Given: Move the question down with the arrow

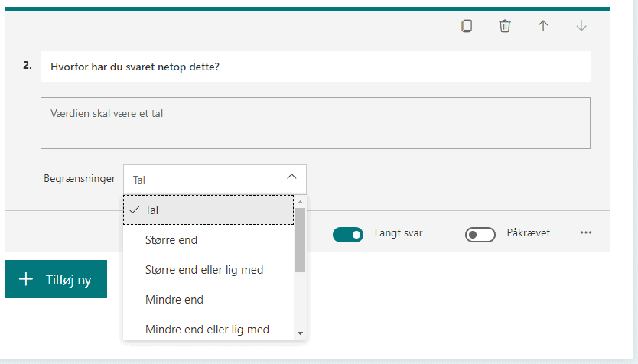Looking at the screenshot, I should pos(581,26).
